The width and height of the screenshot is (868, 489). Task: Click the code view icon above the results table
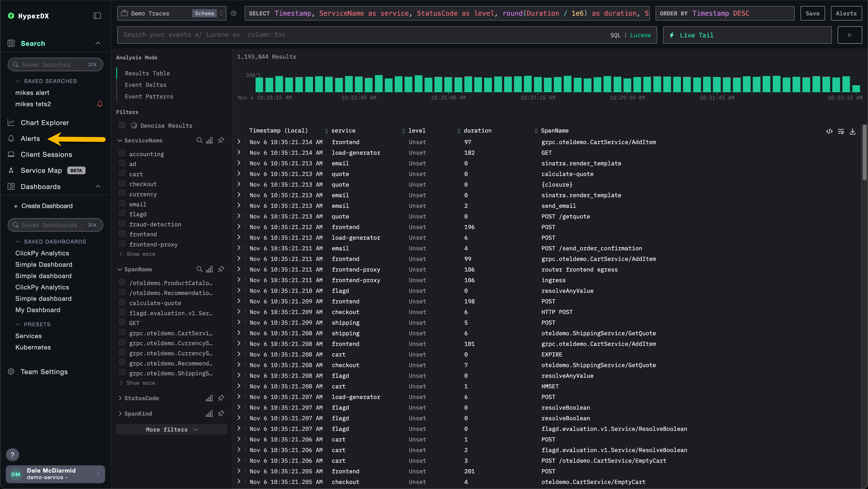(830, 131)
